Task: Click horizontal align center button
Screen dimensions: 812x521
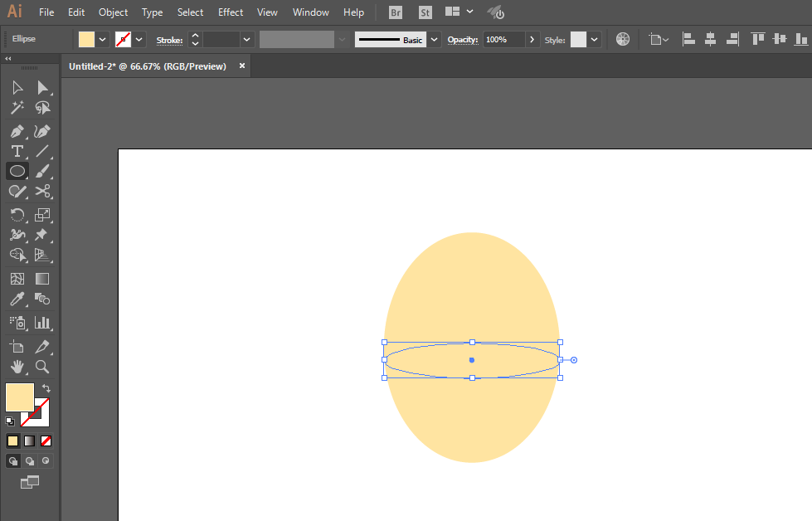Action: [x=710, y=39]
